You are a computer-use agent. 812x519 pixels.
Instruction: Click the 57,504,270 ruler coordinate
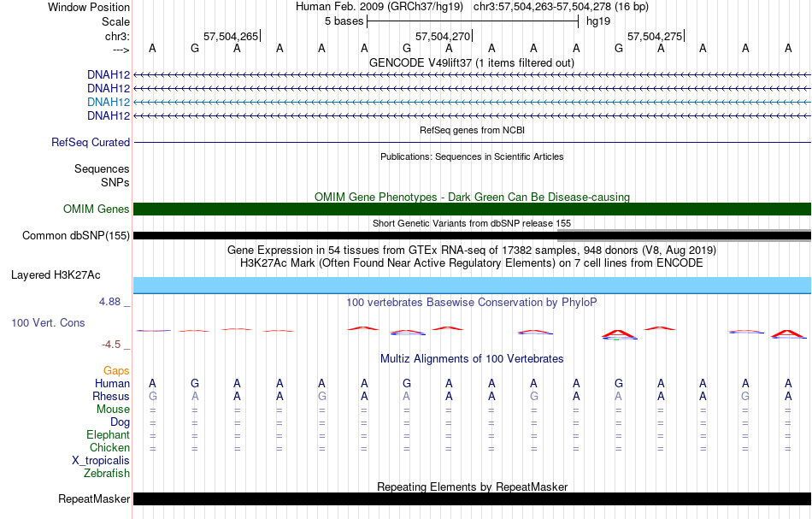(443, 36)
